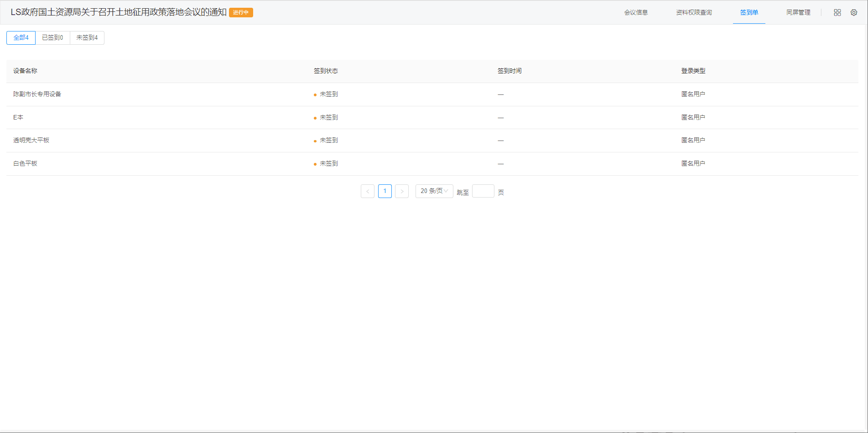The width and height of the screenshot is (868, 433).
Task: Click 未签到 status for E本
Action: (328, 118)
